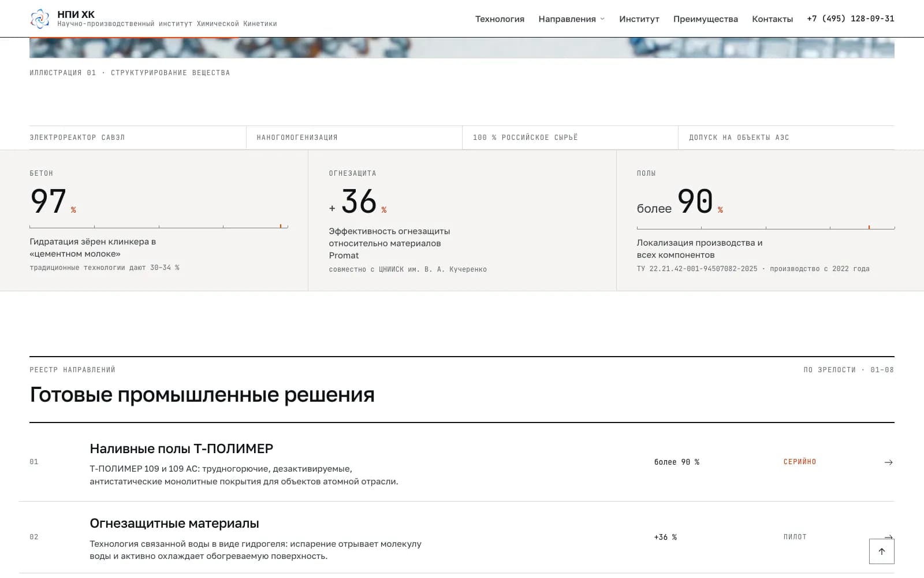Click the ТУ 22.21.42-001-94507082-2025 text
Viewport: 924px width, 578px height.
click(697, 269)
